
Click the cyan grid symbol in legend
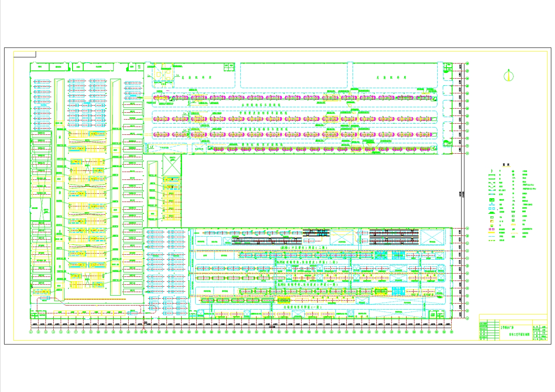491,208
